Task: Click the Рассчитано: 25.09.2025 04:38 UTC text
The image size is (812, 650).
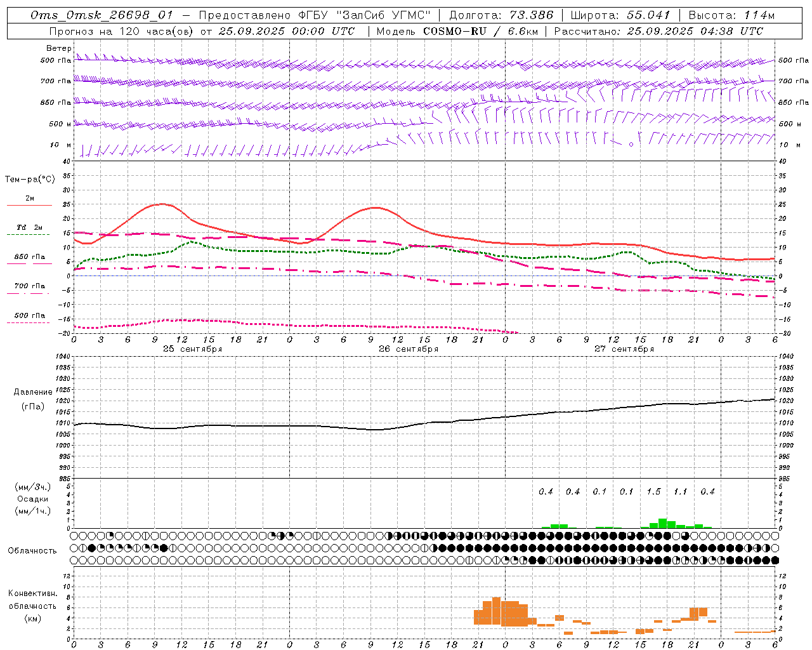Action: pos(658,31)
